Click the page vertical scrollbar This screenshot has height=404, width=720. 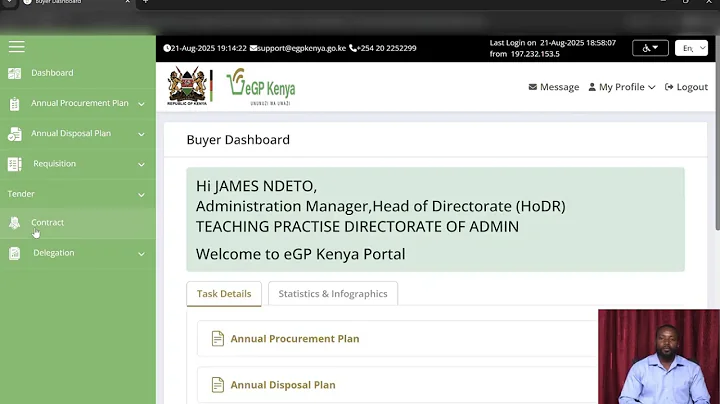point(717,133)
